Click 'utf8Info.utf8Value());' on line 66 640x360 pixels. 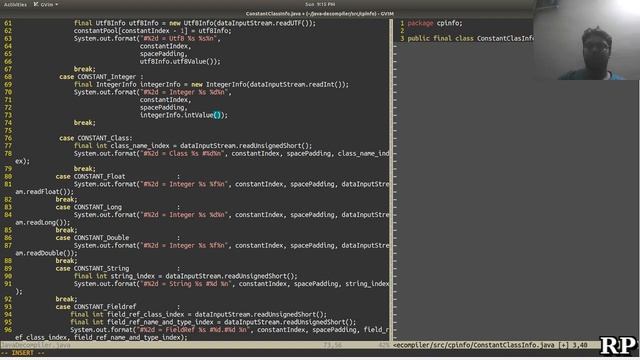[x=180, y=62]
